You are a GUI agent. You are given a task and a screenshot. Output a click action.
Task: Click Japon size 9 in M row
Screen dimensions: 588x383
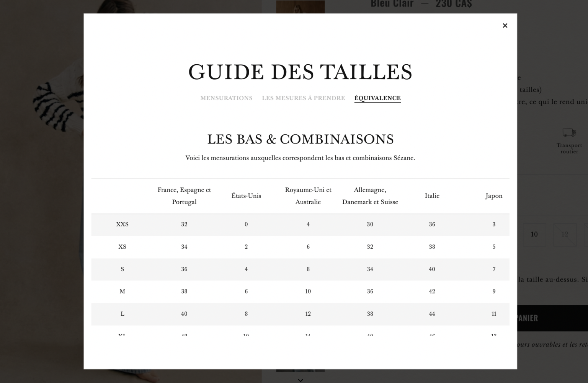[x=494, y=292]
